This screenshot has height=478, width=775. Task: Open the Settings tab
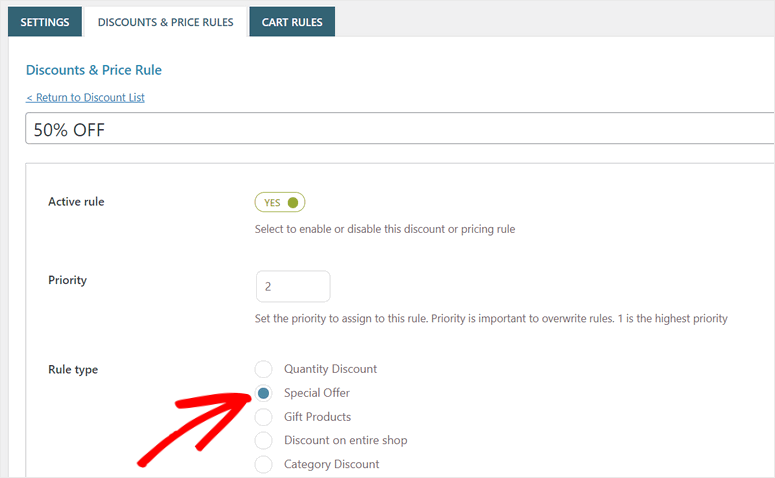coord(44,22)
